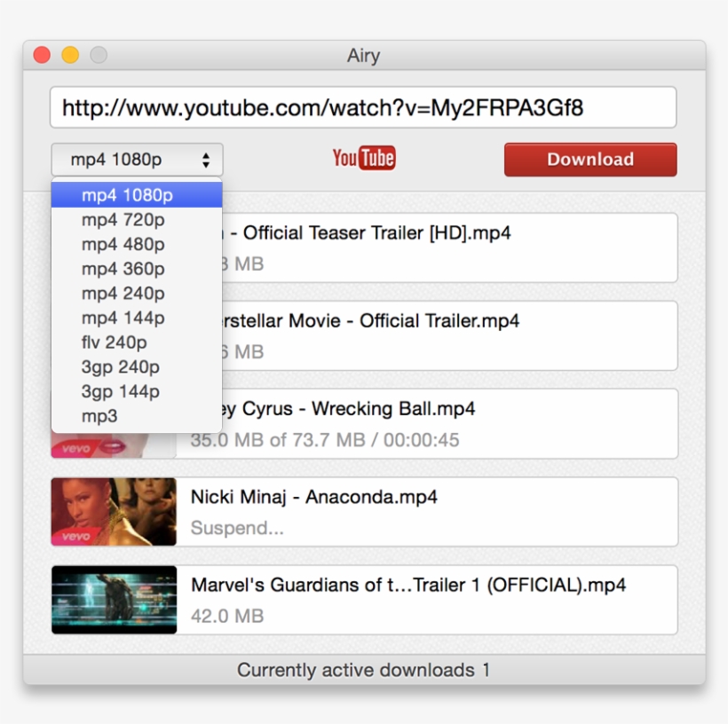Image resolution: width=728 pixels, height=724 pixels.
Task: Click the YouTube URL input field
Action: click(363, 106)
